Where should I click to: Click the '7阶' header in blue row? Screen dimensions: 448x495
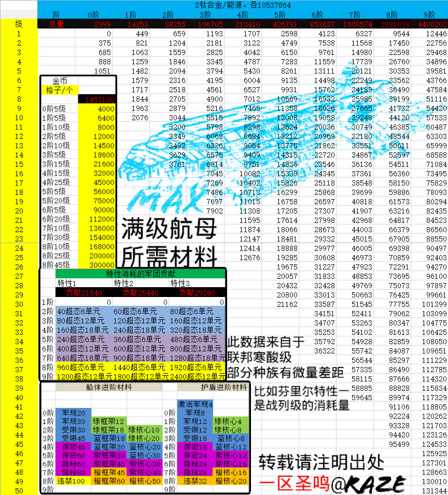(355, 15)
